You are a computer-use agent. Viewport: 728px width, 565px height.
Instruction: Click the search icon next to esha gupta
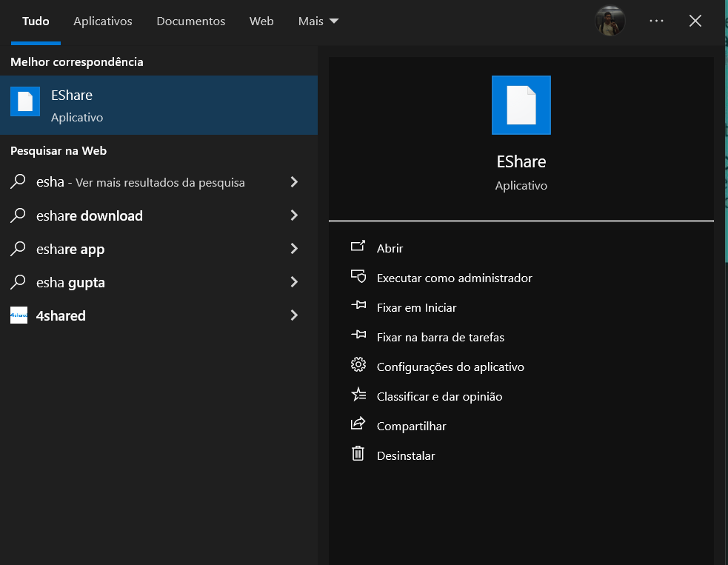[x=18, y=282]
